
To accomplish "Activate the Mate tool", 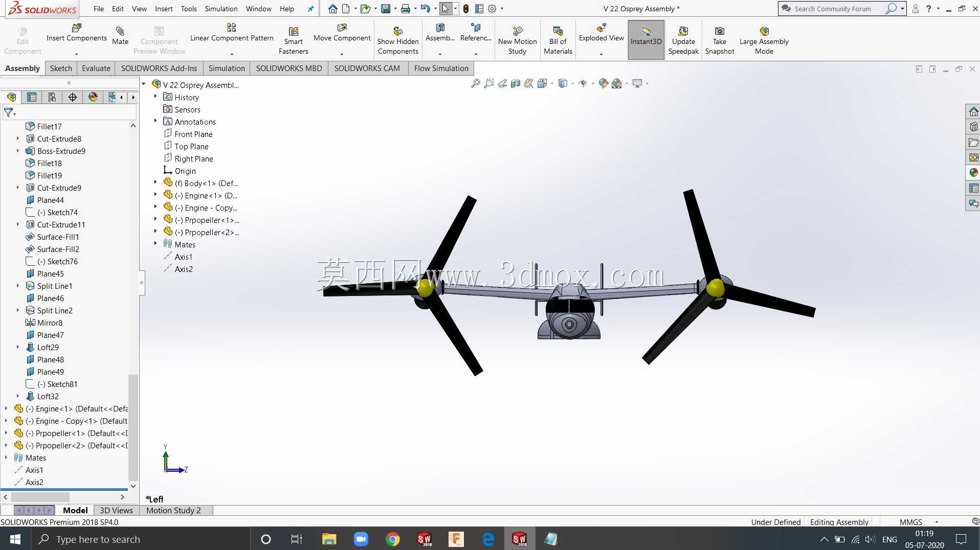I will point(120,36).
